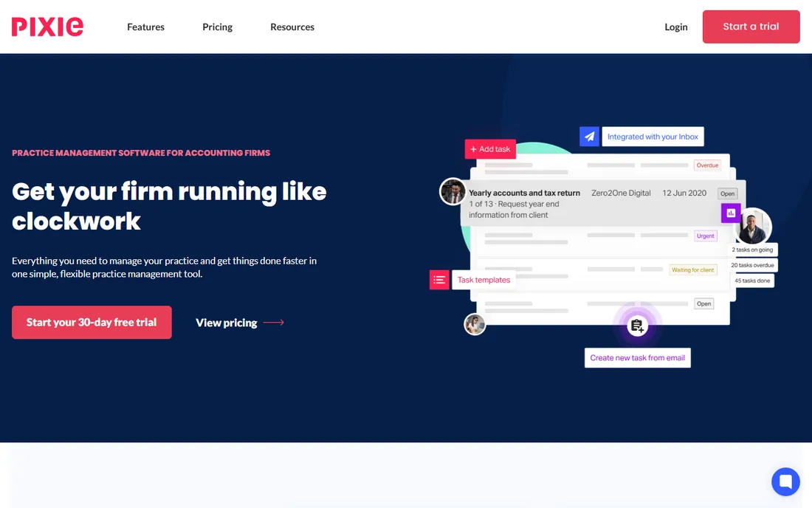
Task: Open the Pricing page
Action: click(x=217, y=27)
